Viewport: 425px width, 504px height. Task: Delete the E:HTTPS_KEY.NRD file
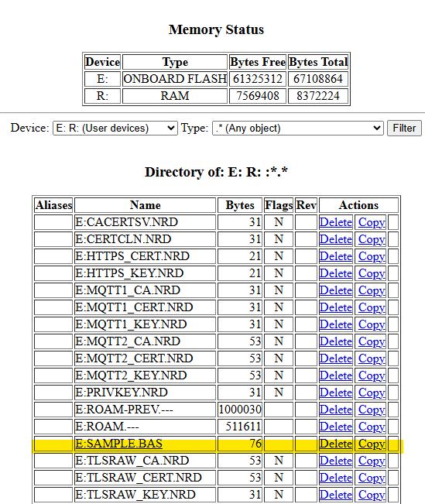[x=336, y=273]
